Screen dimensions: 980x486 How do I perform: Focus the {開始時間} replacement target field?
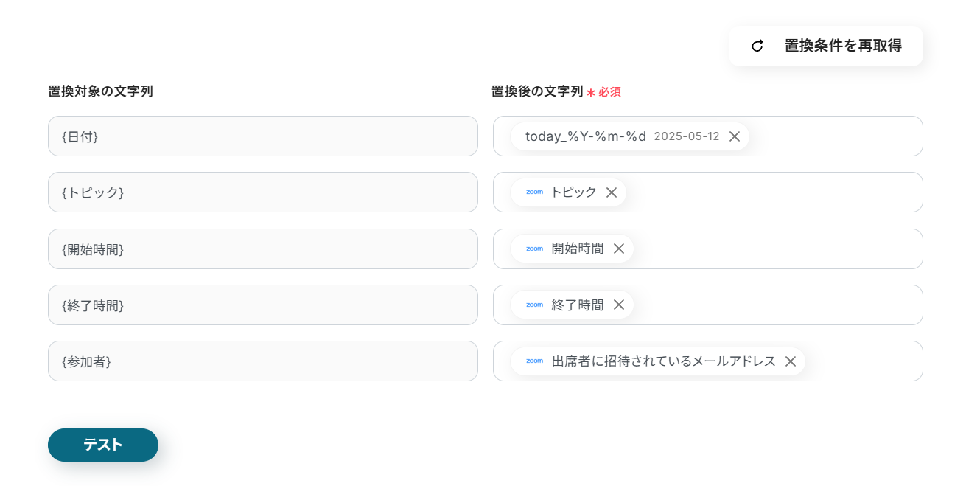(262, 249)
